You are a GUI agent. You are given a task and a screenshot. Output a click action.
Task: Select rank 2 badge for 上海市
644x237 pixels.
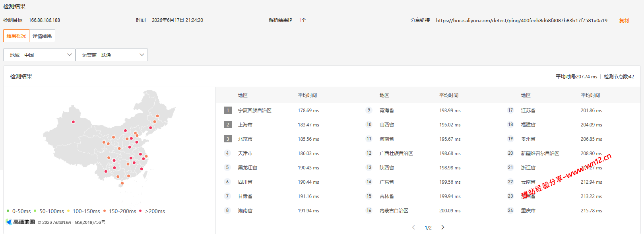point(228,124)
